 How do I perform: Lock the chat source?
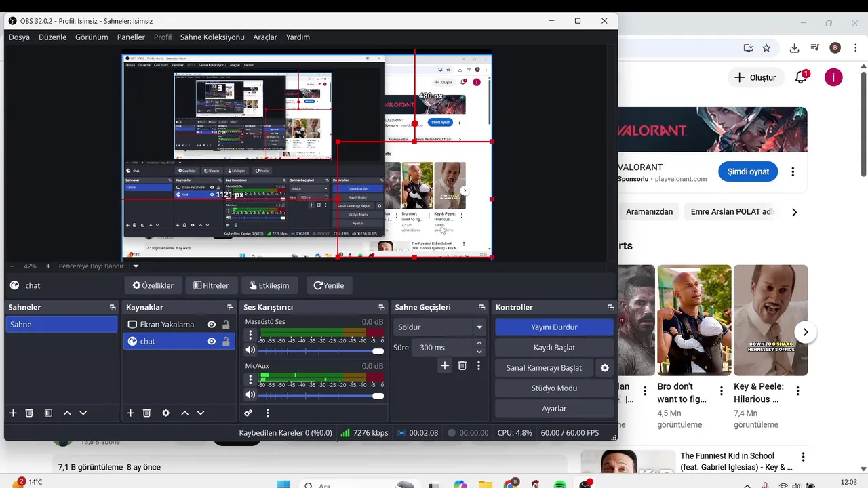coord(226,342)
